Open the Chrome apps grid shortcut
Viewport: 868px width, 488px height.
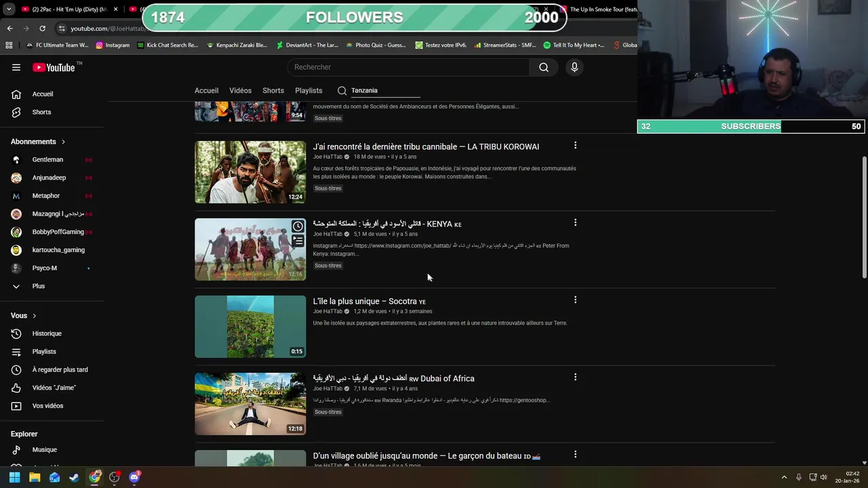9,45
